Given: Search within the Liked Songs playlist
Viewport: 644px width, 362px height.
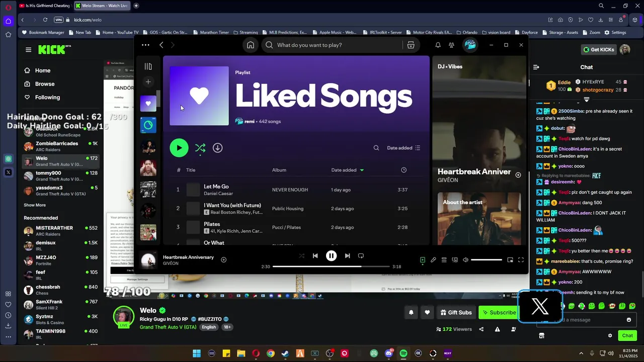Looking at the screenshot, I should coord(376,148).
